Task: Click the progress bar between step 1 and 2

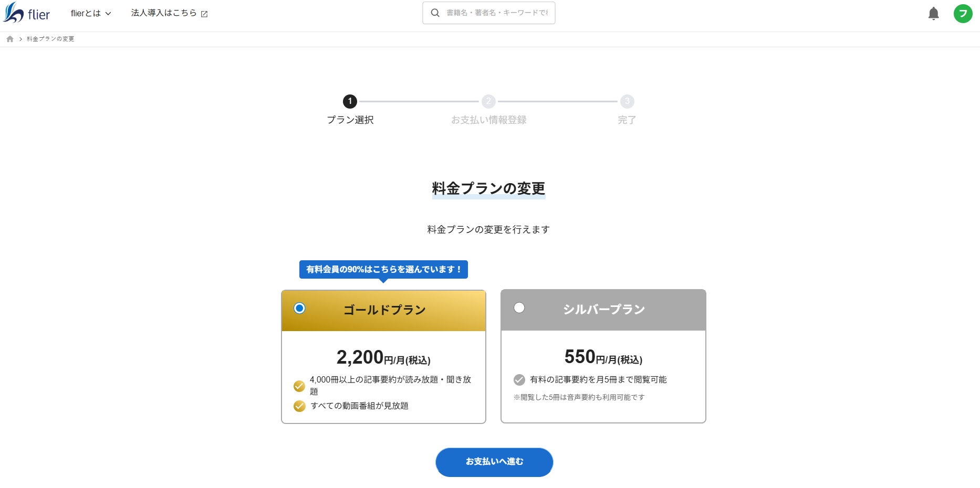Action: pyautogui.click(x=419, y=101)
